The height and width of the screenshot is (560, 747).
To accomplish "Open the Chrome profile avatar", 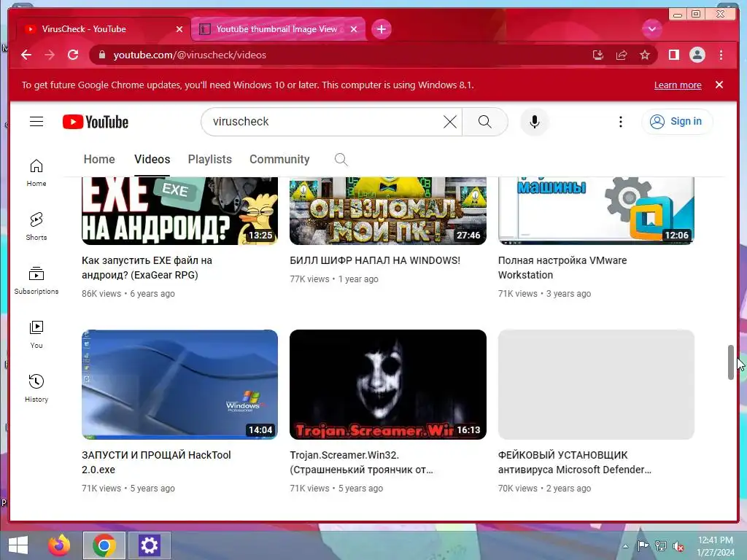I will point(697,55).
